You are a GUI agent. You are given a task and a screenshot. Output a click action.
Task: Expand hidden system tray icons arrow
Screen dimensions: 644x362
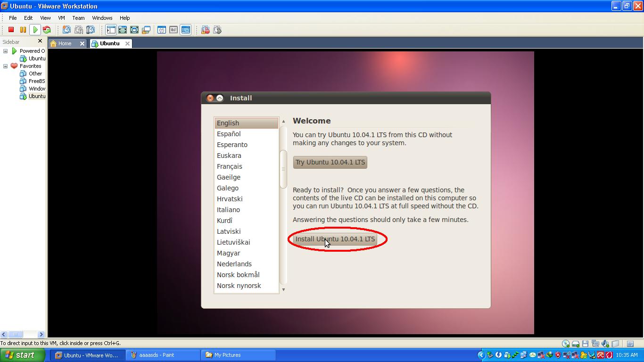click(481, 355)
